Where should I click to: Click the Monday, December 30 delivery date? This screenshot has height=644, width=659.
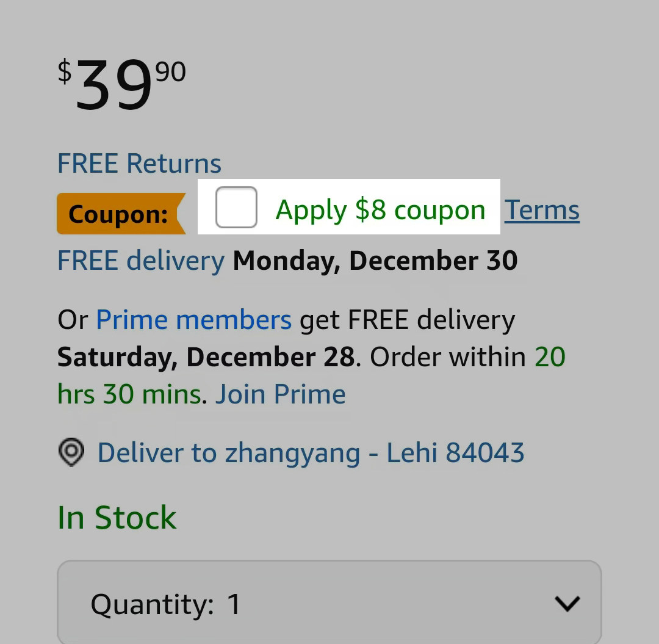[x=375, y=261]
